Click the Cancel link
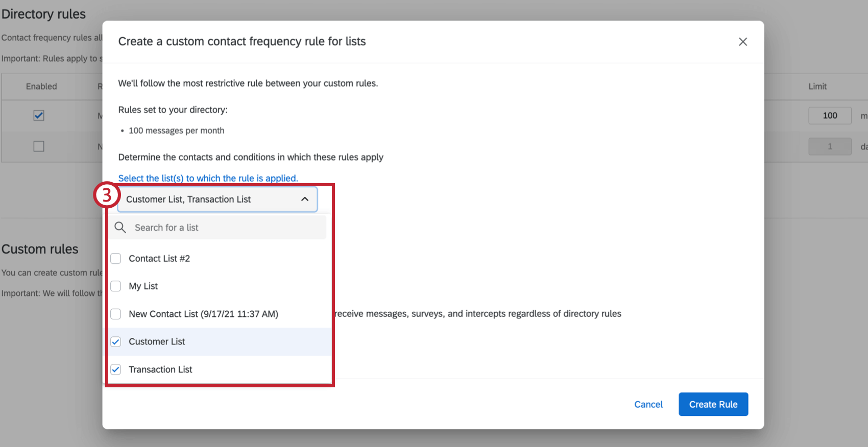The height and width of the screenshot is (447, 868). click(648, 404)
